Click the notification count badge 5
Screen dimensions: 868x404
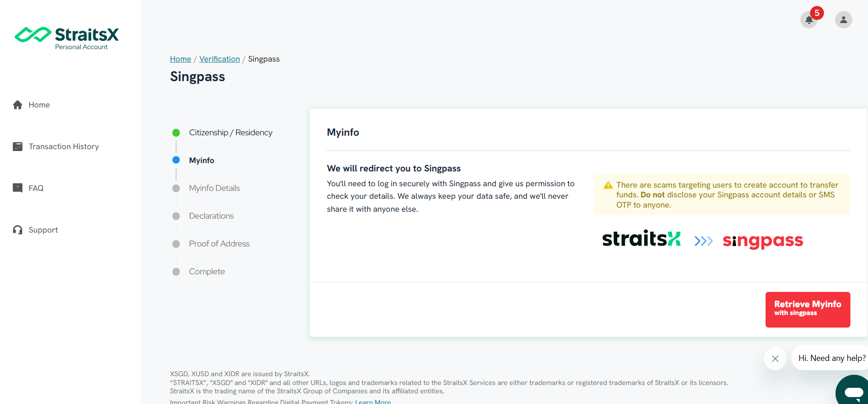817,13
